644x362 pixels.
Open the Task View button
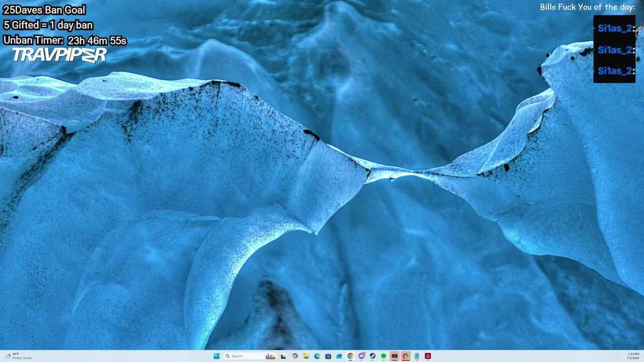point(283,356)
